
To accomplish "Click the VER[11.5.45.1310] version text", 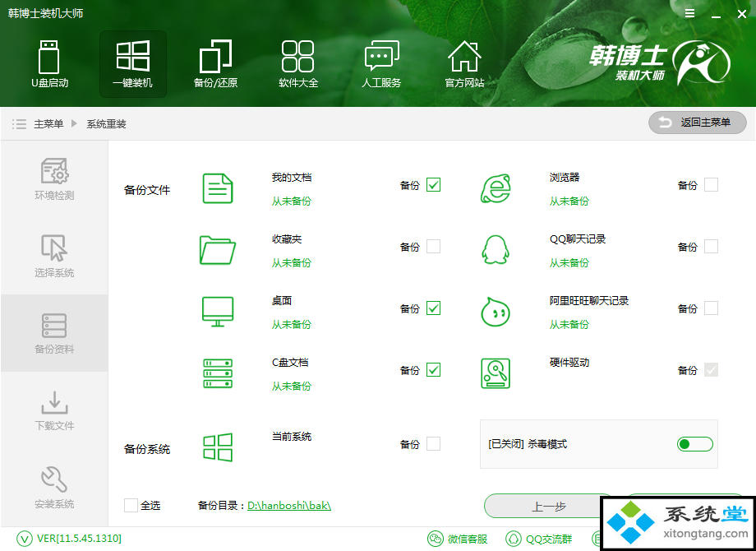I will [x=79, y=539].
